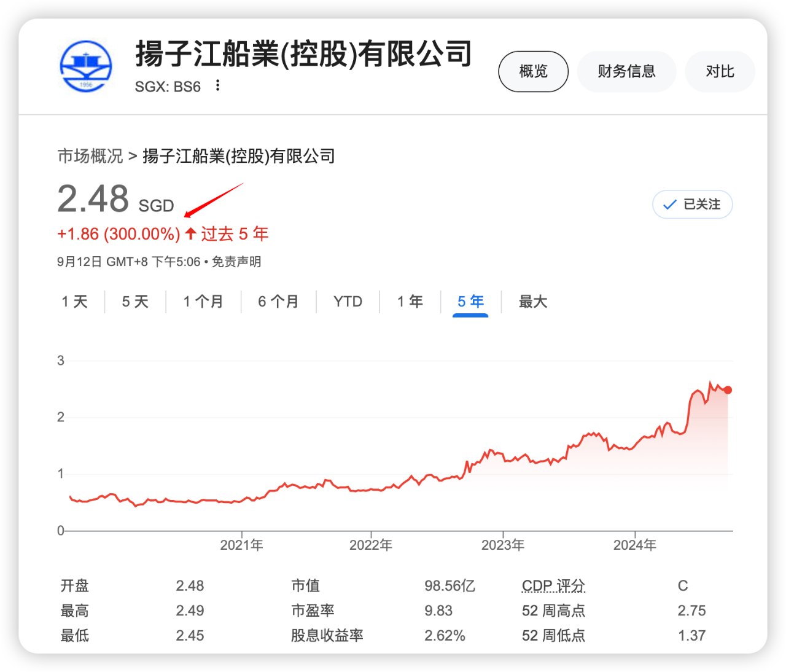
Task: Click the checkmark on the 已关注 button
Action: (670, 205)
